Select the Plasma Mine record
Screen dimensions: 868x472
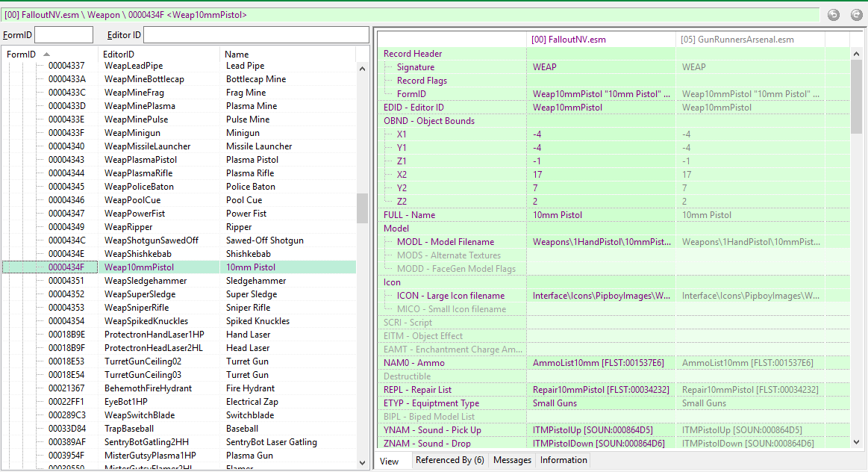coord(179,106)
